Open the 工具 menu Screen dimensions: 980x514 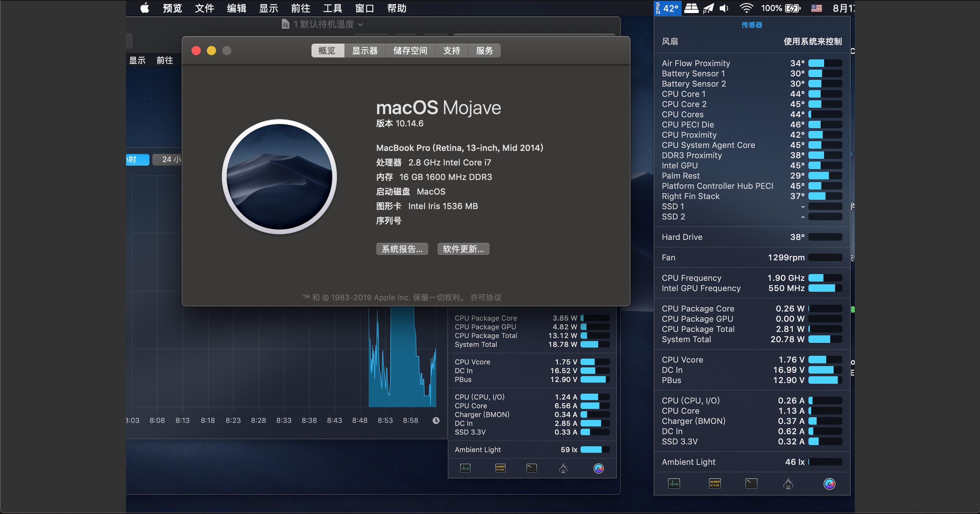pyautogui.click(x=332, y=8)
